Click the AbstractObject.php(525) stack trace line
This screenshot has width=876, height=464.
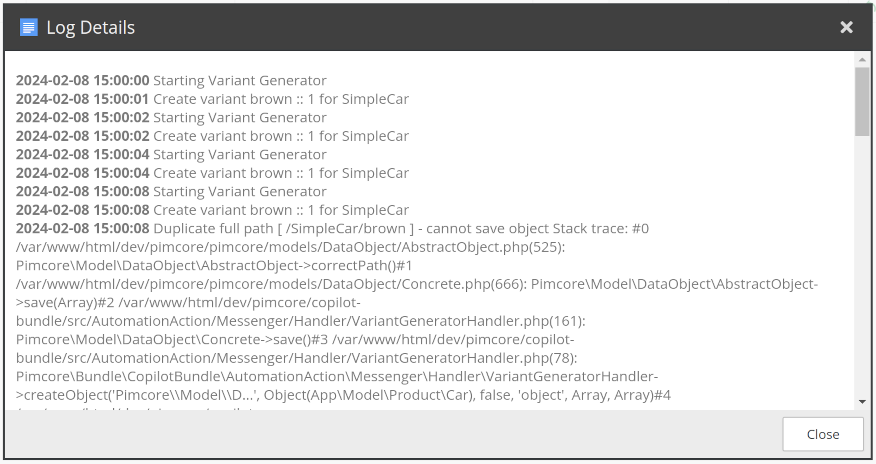point(291,247)
